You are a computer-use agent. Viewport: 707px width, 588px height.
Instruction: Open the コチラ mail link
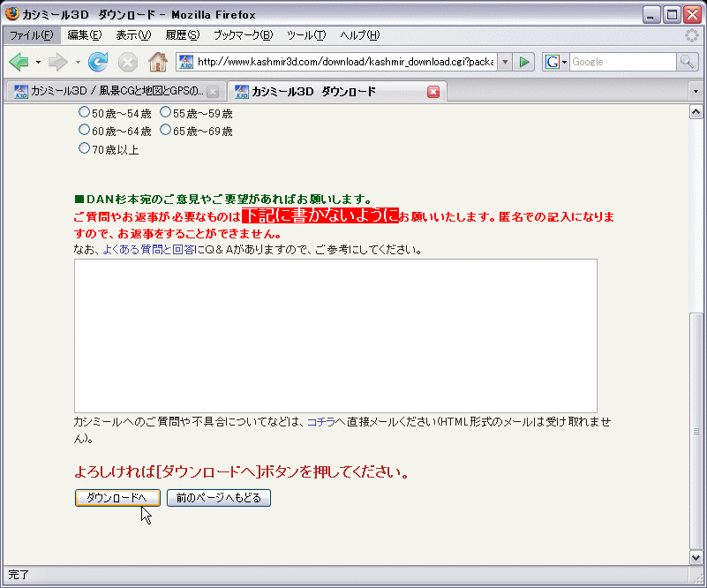pyautogui.click(x=321, y=422)
